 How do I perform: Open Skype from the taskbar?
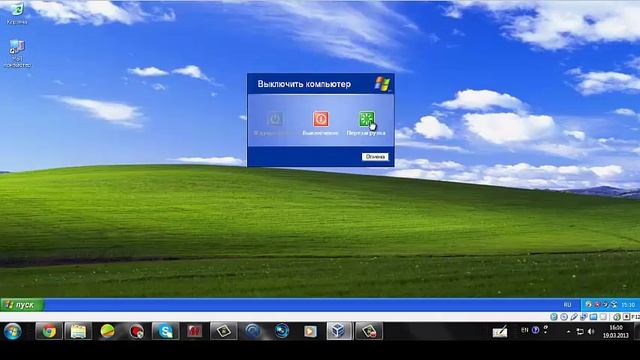(x=165, y=331)
